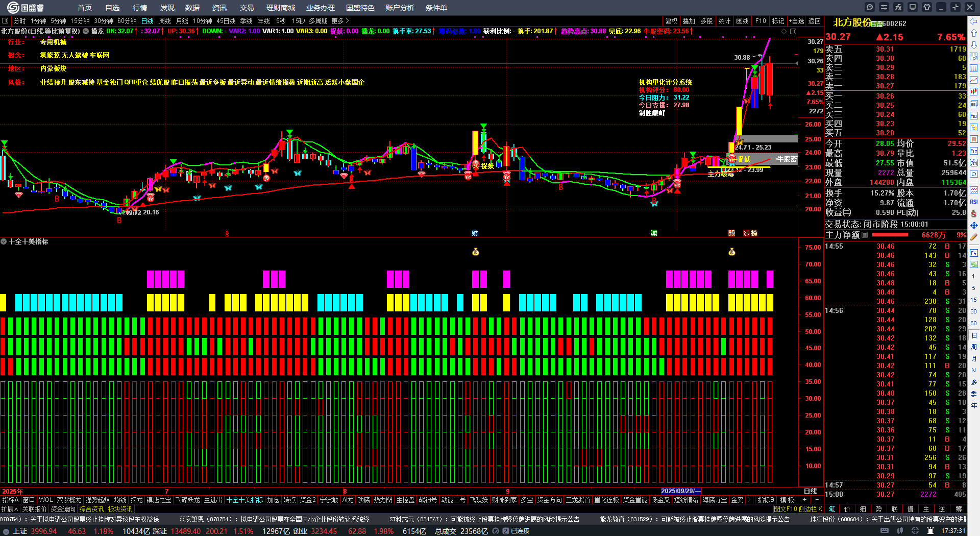Open the 模板 template selector
The height and width of the screenshot is (536, 980).
pyautogui.click(x=787, y=500)
